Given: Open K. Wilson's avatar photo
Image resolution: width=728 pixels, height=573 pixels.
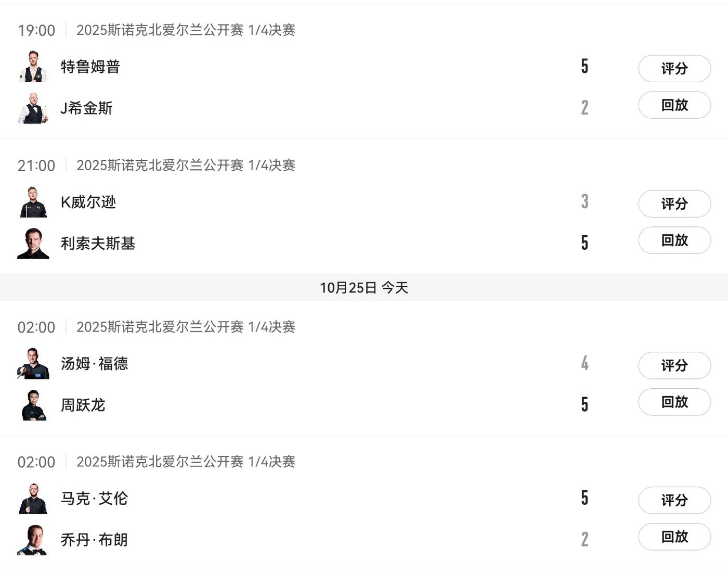Looking at the screenshot, I should point(33,202).
